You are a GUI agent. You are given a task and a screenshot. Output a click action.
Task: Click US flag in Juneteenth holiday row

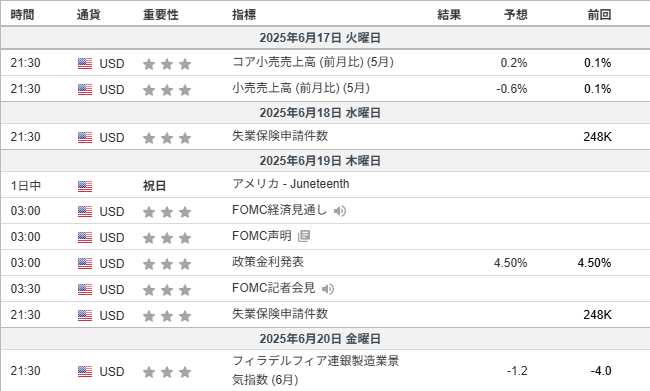[85, 186]
